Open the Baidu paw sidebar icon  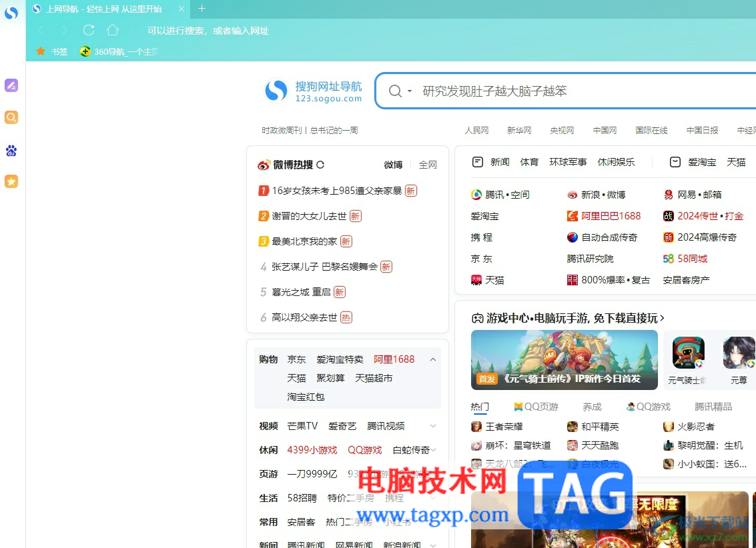coord(11,151)
